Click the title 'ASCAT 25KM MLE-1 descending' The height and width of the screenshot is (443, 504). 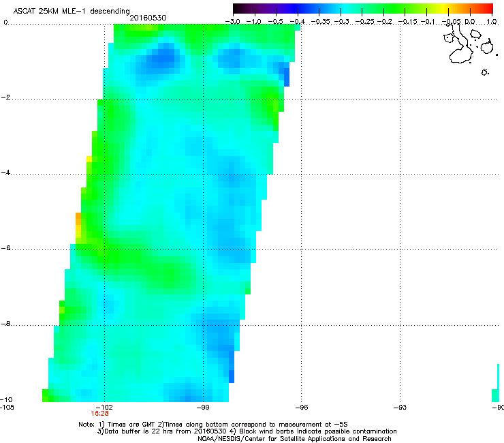coord(72,12)
